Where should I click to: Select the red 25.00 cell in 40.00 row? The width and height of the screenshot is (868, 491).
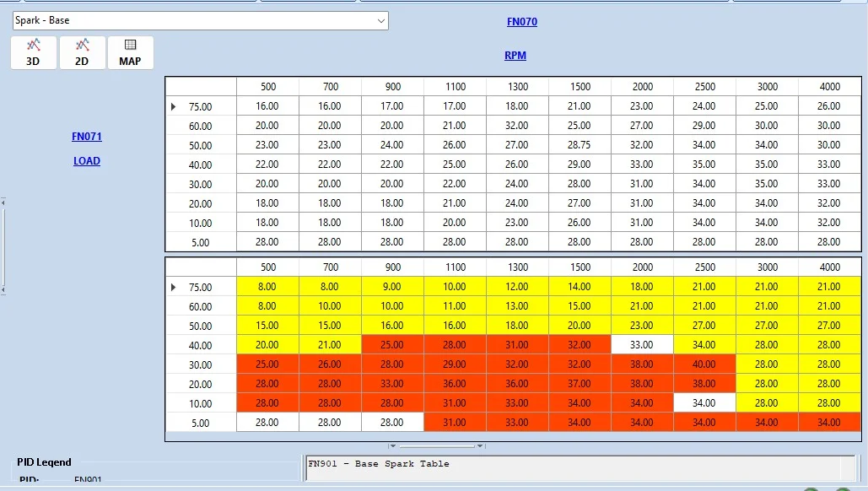[x=392, y=345]
